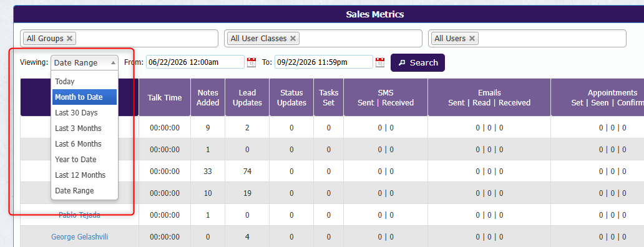
Task: Click Lead Updates value 74
Action: (x=247, y=171)
